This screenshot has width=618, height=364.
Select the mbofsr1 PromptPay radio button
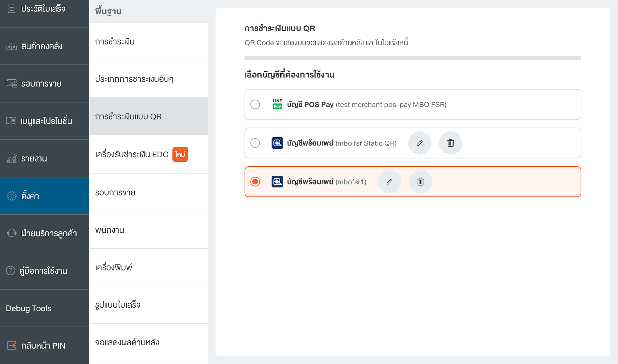pyautogui.click(x=255, y=182)
